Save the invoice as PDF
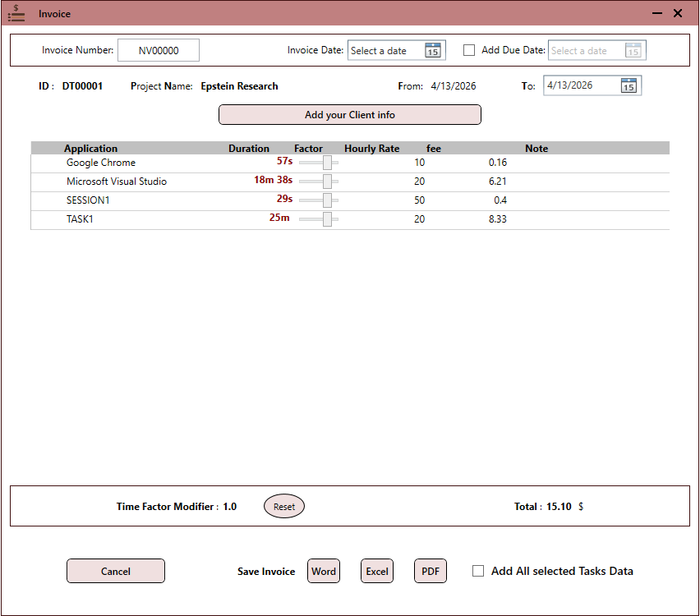The image size is (700, 616). (430, 571)
